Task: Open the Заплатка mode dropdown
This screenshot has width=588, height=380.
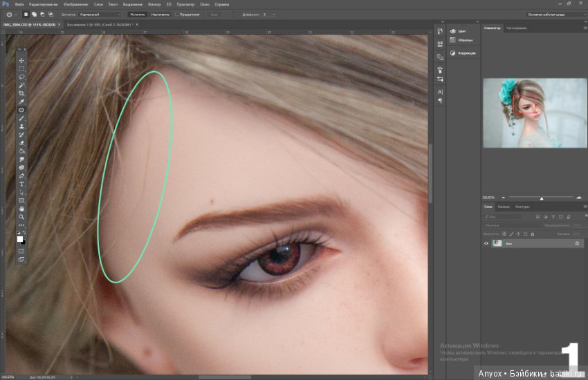Action: coord(100,15)
